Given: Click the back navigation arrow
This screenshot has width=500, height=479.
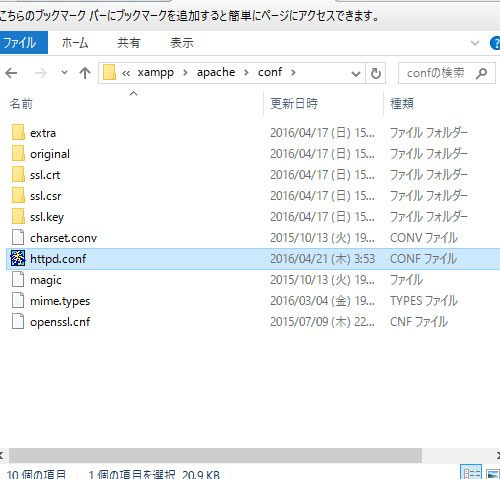Looking at the screenshot, I should (x=11, y=73).
